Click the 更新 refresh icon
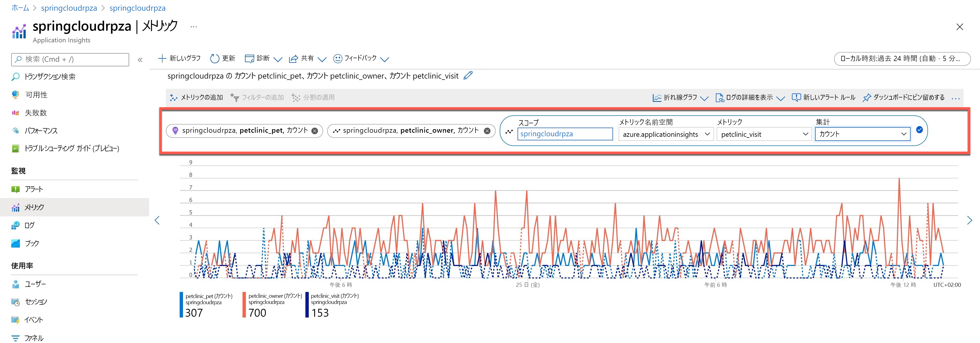 coord(215,58)
